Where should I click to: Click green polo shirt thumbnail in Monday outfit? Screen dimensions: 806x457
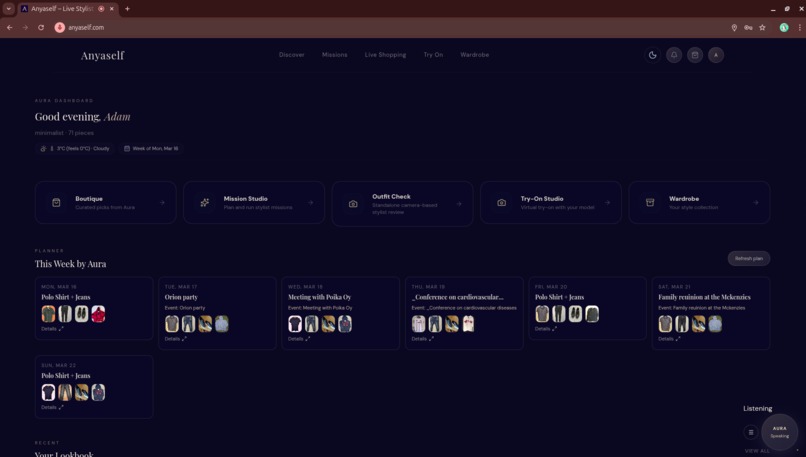pyautogui.click(x=48, y=314)
